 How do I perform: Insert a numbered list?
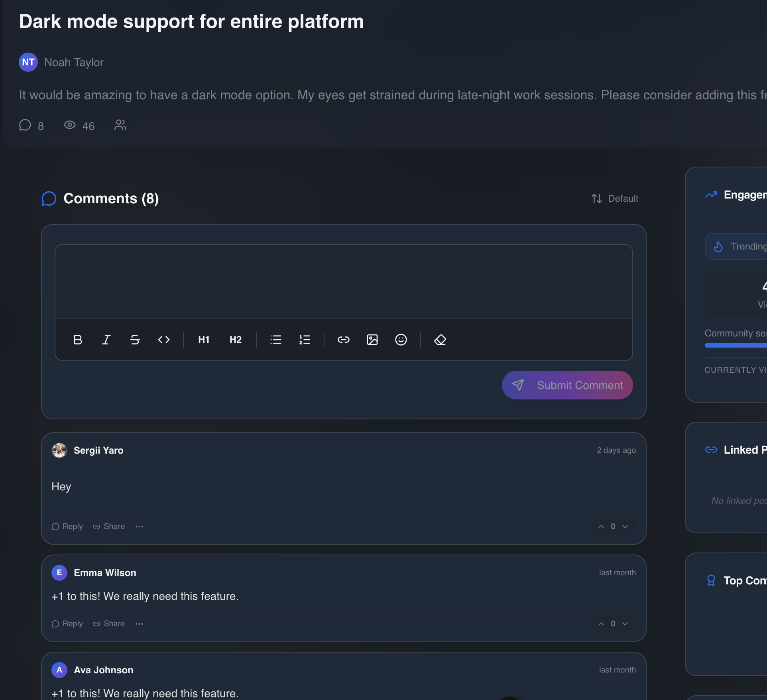coord(305,340)
